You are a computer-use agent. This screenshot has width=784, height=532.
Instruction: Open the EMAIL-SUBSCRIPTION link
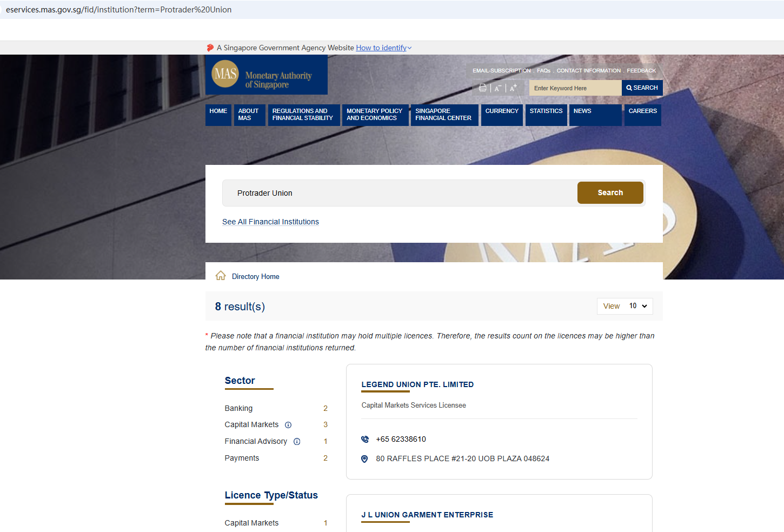(x=502, y=71)
